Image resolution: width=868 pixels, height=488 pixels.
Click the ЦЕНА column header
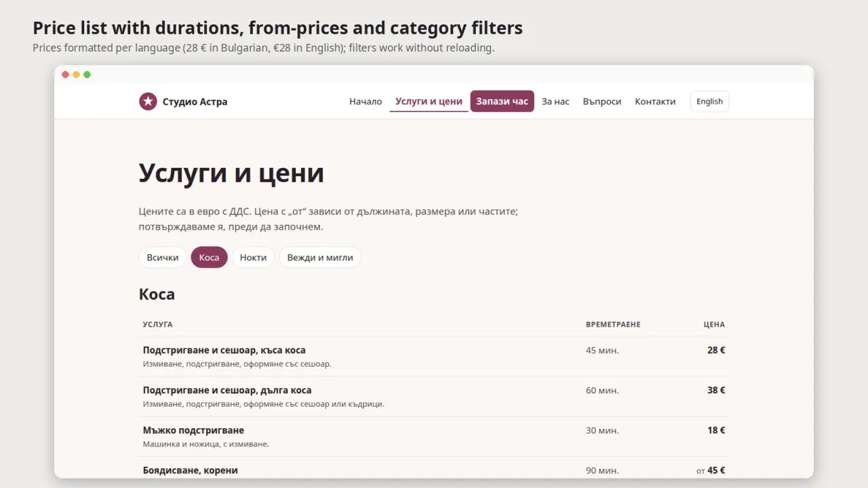pos(714,325)
